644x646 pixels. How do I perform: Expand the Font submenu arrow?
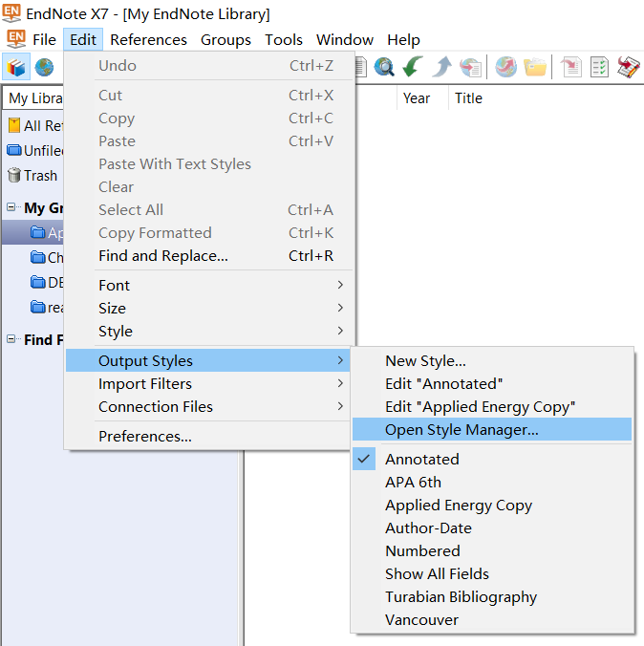coord(340,285)
